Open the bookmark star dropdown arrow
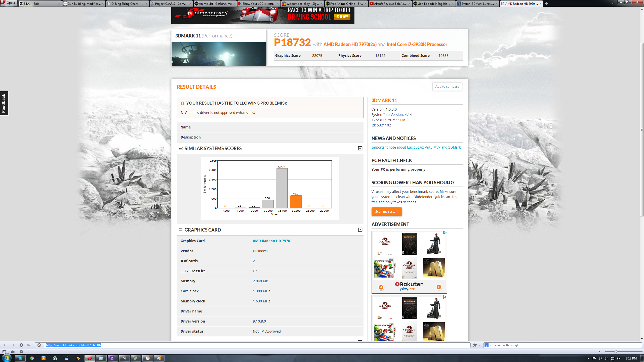 pyautogui.click(x=479, y=345)
